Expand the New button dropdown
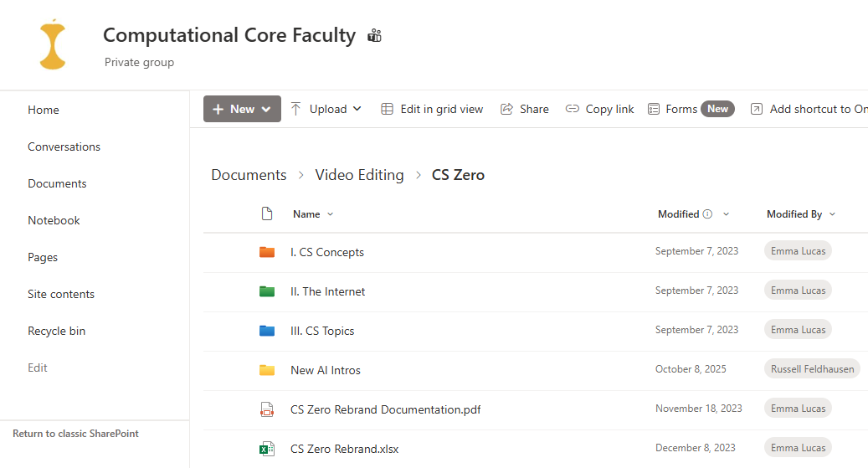868x468 pixels. point(266,109)
